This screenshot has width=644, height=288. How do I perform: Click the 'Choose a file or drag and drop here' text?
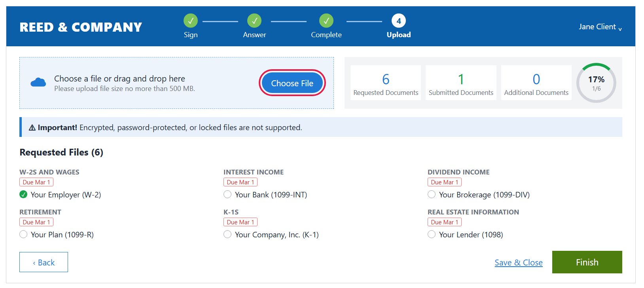pos(119,79)
